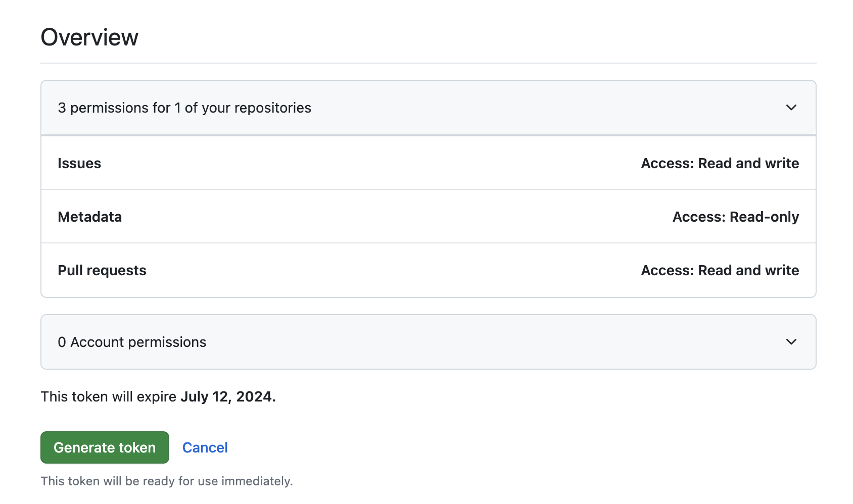
Task: Click the divider line below Overview
Action: pyautogui.click(x=429, y=63)
